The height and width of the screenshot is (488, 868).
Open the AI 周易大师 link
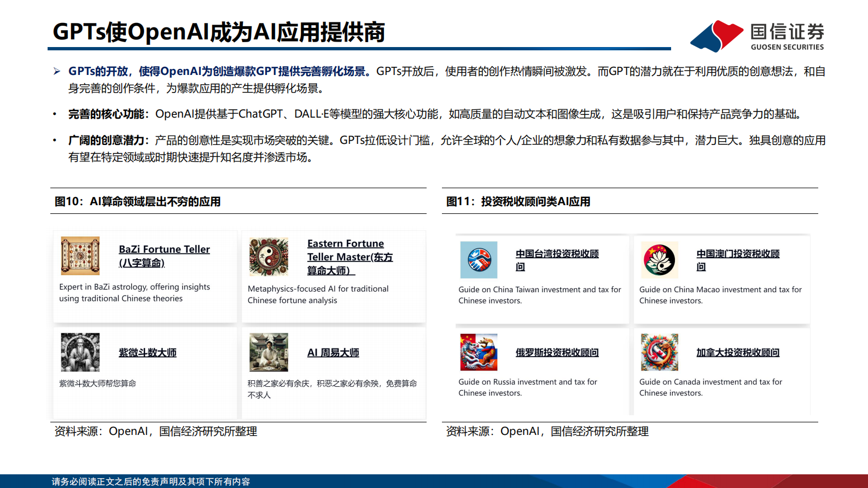click(333, 352)
